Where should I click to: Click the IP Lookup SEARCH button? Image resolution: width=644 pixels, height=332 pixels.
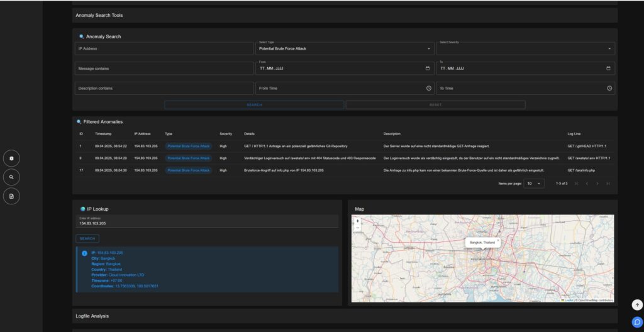click(x=87, y=238)
